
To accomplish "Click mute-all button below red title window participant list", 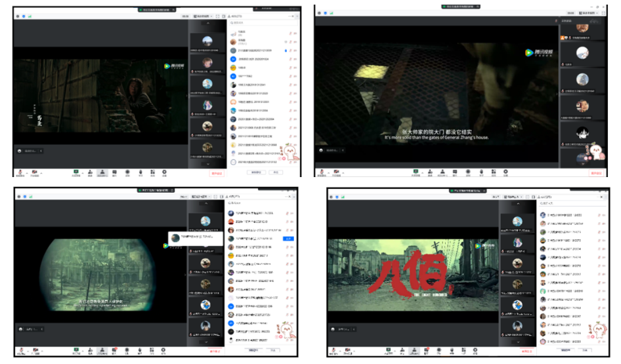I will click(566, 350).
